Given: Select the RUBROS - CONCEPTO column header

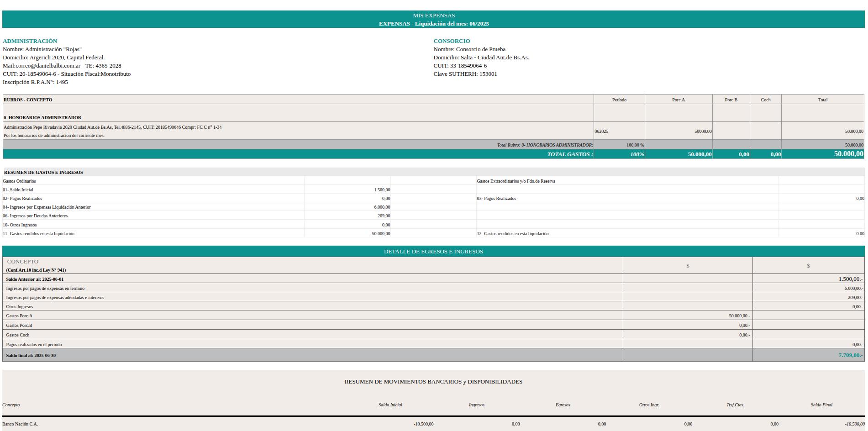Looking at the screenshot, I should (x=27, y=99).
